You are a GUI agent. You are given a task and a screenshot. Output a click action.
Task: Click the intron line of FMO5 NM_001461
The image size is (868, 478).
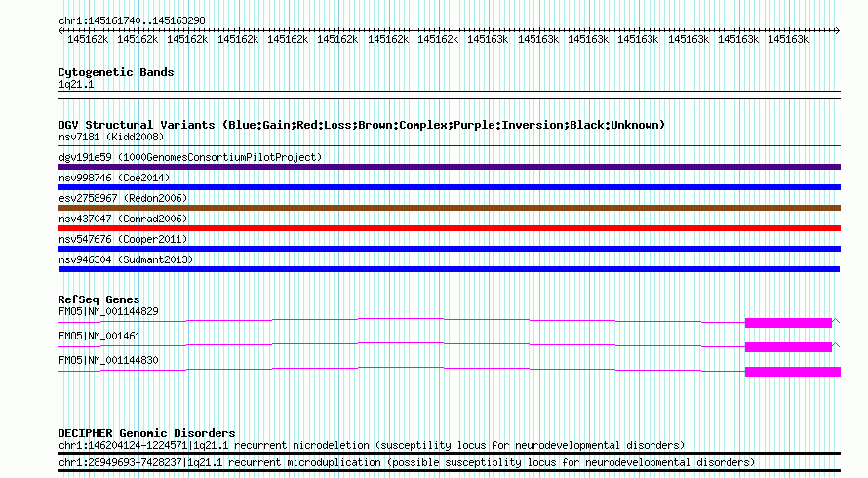[401, 343]
